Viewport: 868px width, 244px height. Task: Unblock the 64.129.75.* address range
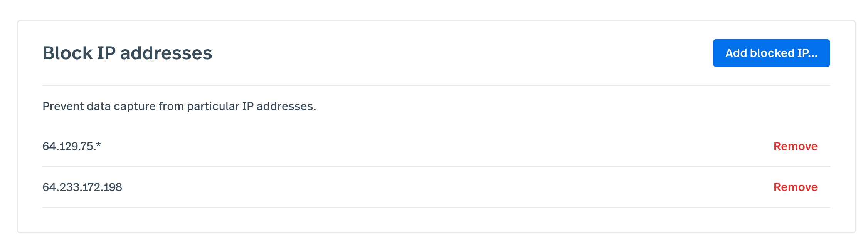796,146
